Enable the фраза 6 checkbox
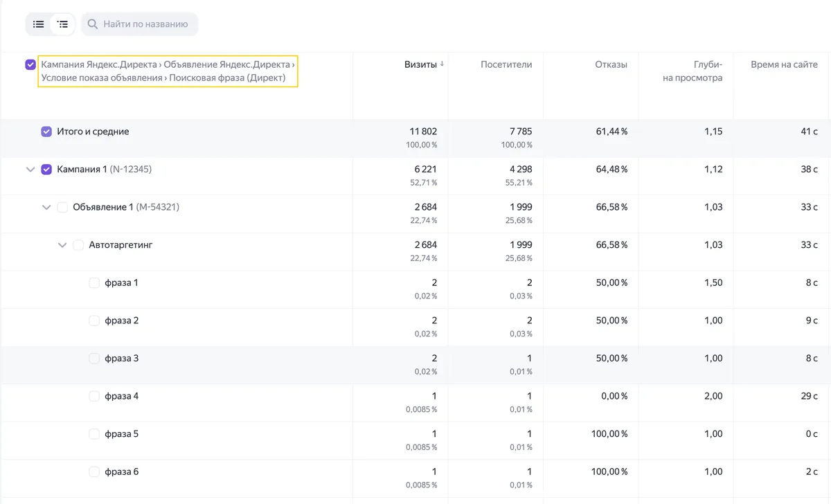 [94, 471]
